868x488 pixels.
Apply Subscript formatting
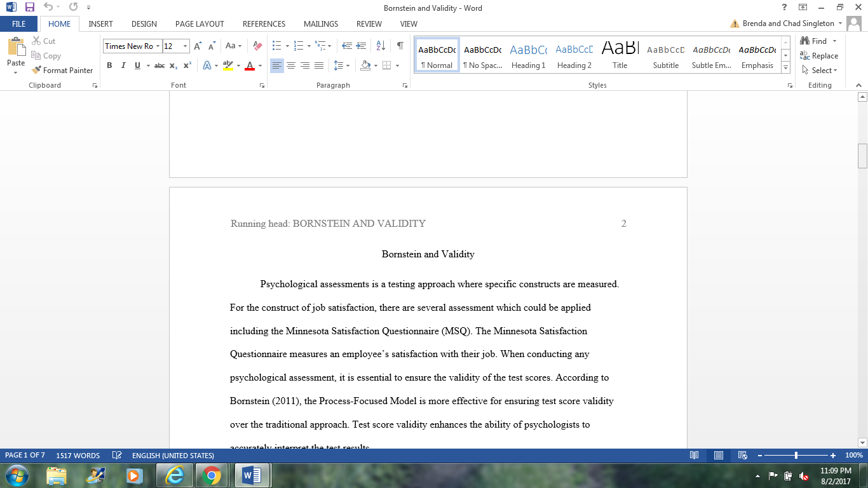pos(173,65)
